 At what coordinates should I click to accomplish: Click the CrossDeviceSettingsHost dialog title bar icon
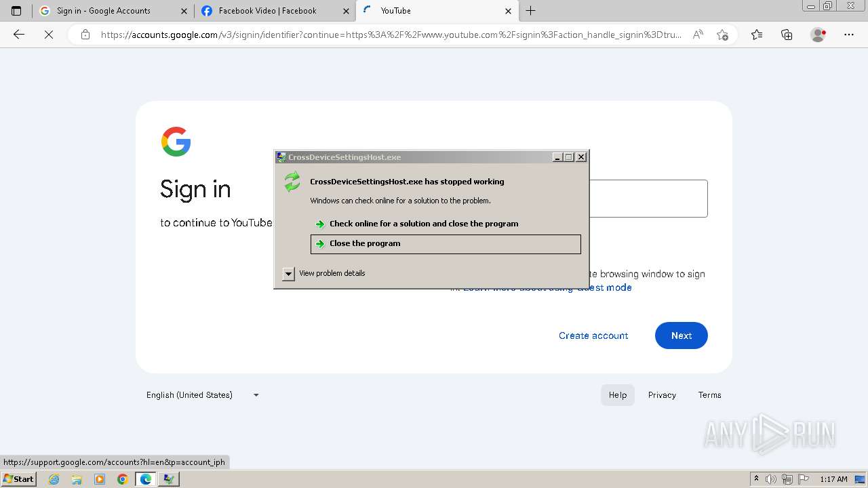click(x=281, y=157)
